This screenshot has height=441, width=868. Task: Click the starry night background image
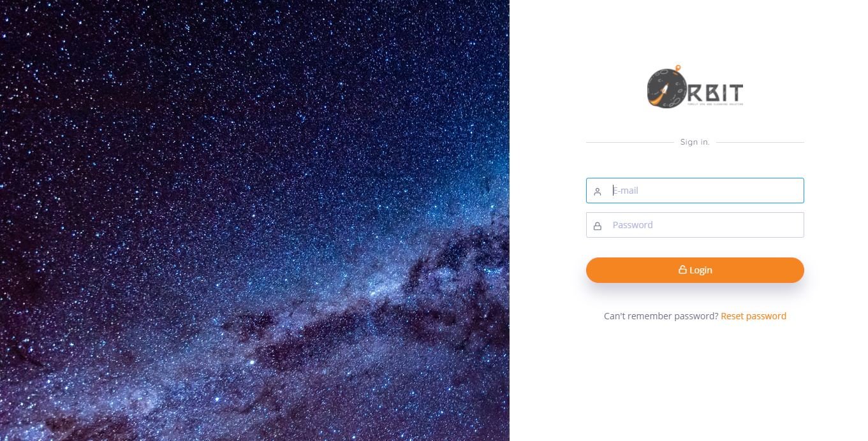coord(254,220)
